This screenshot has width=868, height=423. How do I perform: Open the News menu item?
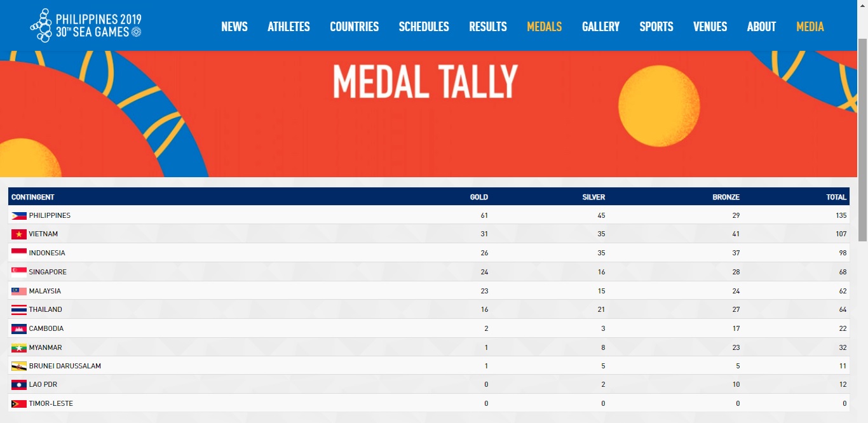234,27
